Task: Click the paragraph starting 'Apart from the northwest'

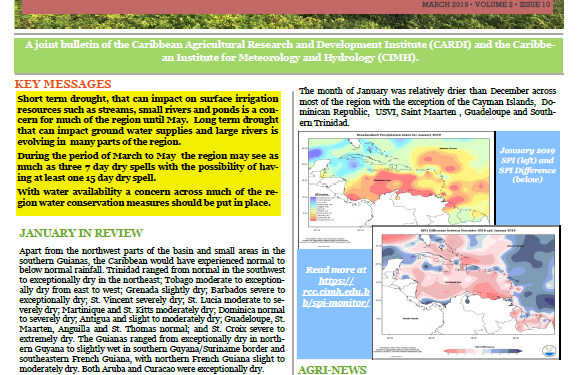Action: [x=152, y=310]
